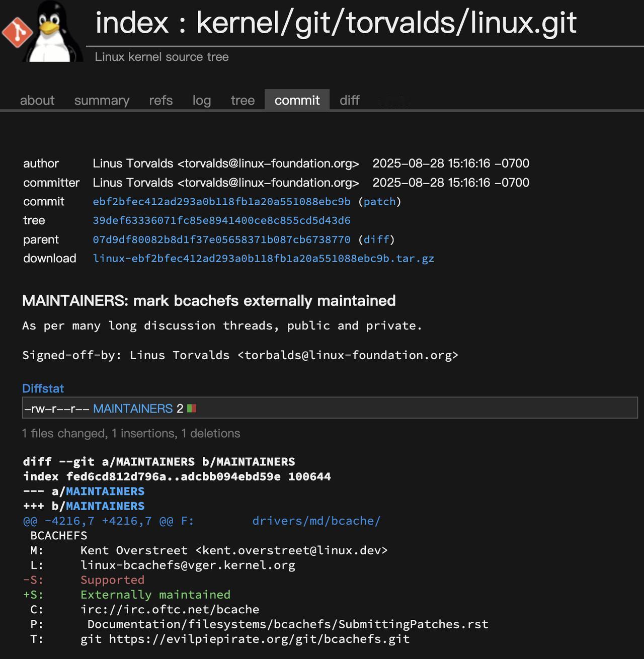This screenshot has width=644, height=659.
Task: Click the index link in the page title
Action: (132, 23)
